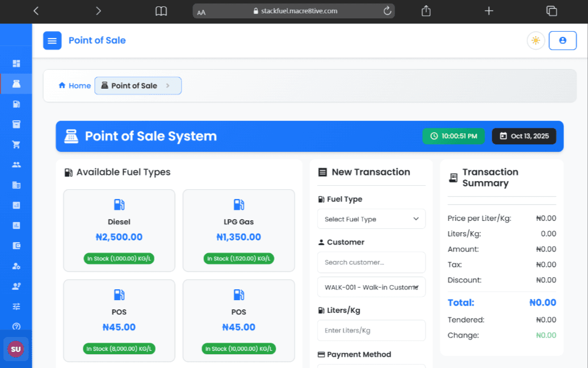588x368 pixels.
Task: Click the sliders settings sidebar icon
Action: point(16,306)
